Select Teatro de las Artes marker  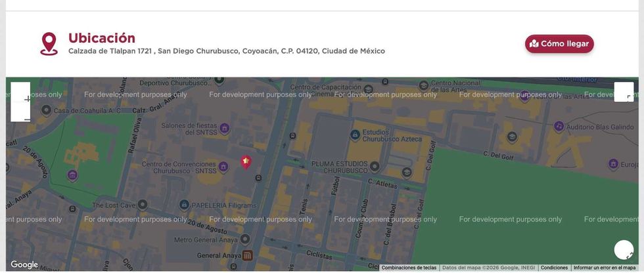[524, 96]
